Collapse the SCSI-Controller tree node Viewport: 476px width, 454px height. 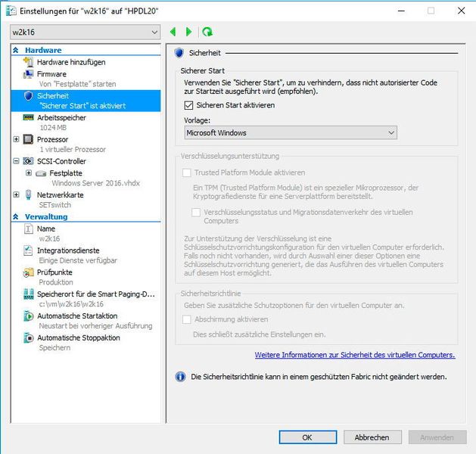point(16,161)
